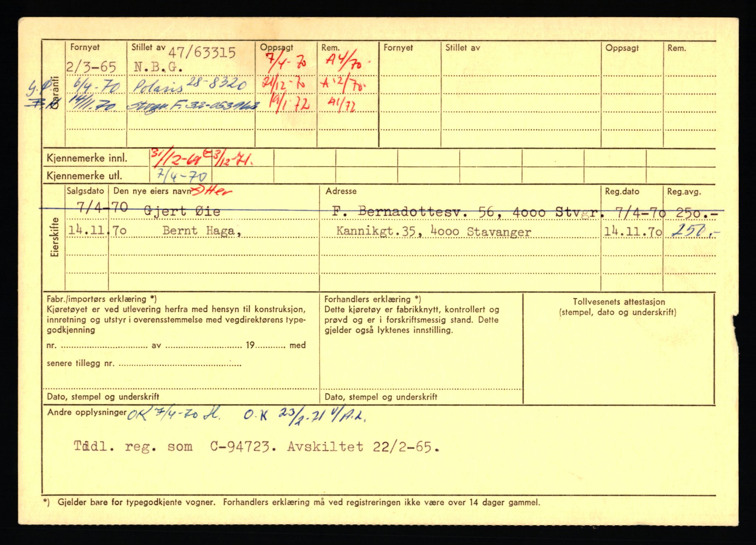Click registration date 14.11.70 under Reg.dato
The image size is (756, 545).
(x=633, y=232)
